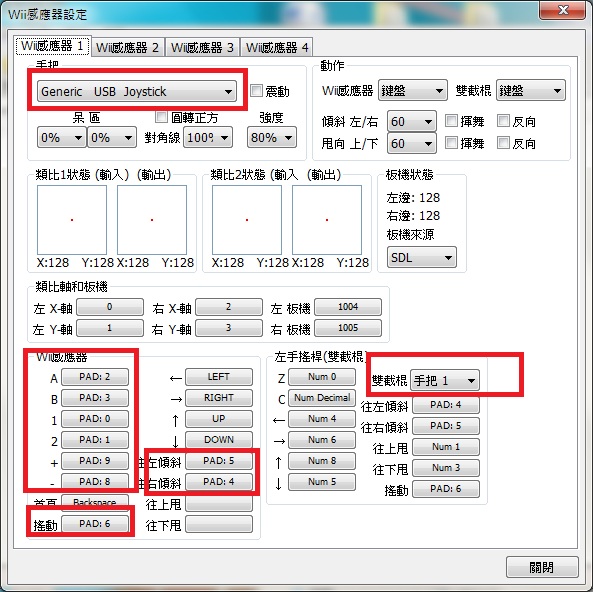Open the 傾斜 左/右 60 dropdown
Screen dimensions: 593x592
[x=412, y=121]
